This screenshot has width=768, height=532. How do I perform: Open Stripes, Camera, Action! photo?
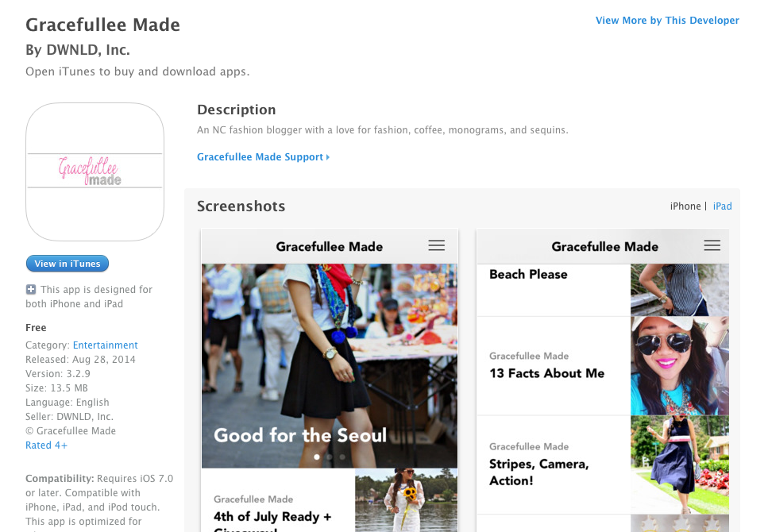(679, 465)
